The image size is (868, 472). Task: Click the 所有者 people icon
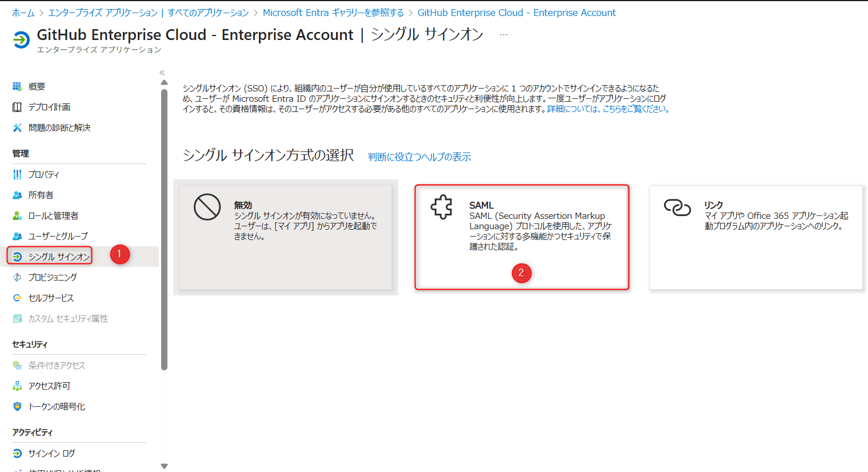pyautogui.click(x=17, y=195)
